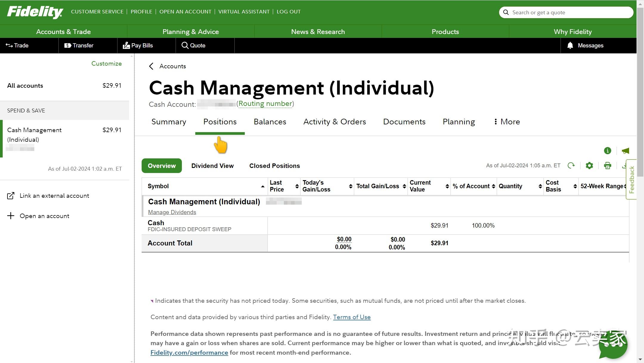Click the megaphone announcement icon
The height and width of the screenshot is (363, 644).
[625, 151]
